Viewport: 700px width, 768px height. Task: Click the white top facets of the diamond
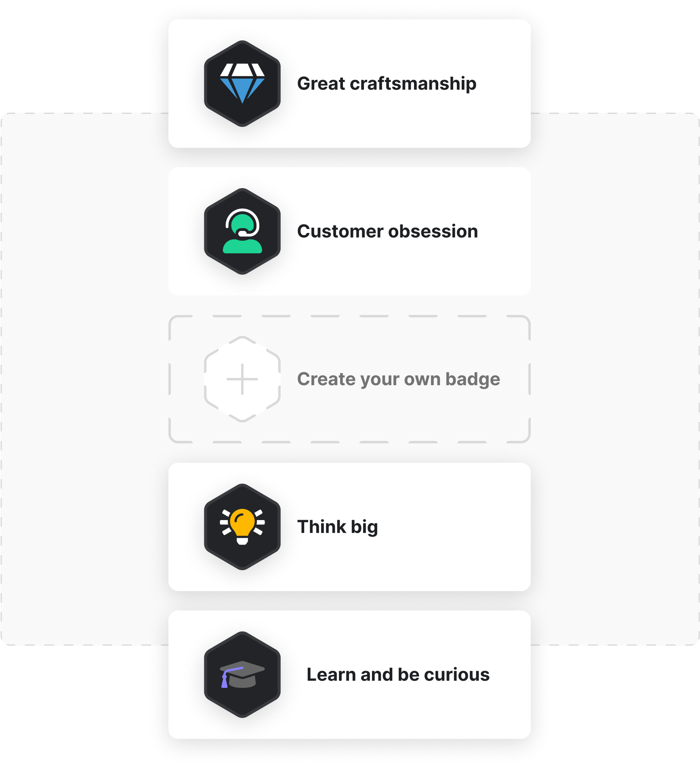[242, 70]
